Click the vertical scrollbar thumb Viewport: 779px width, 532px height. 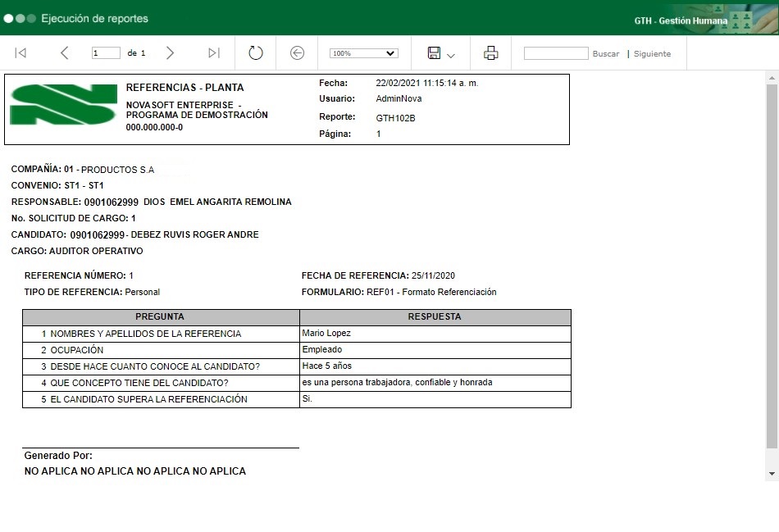[x=772, y=266]
